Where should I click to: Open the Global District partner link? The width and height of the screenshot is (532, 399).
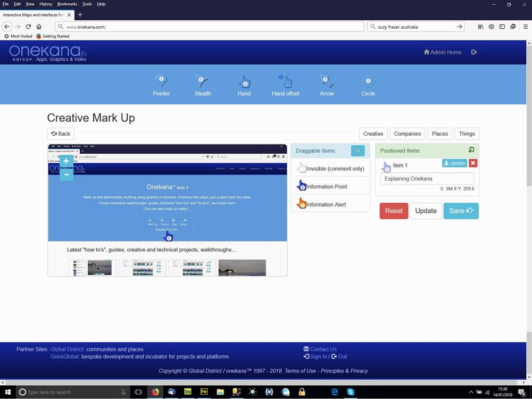(x=67, y=349)
